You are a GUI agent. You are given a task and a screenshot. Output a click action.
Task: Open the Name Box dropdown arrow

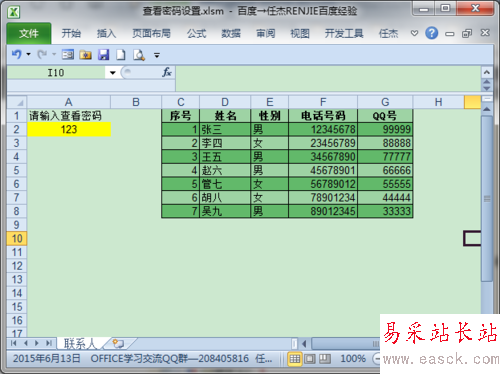coord(113,73)
